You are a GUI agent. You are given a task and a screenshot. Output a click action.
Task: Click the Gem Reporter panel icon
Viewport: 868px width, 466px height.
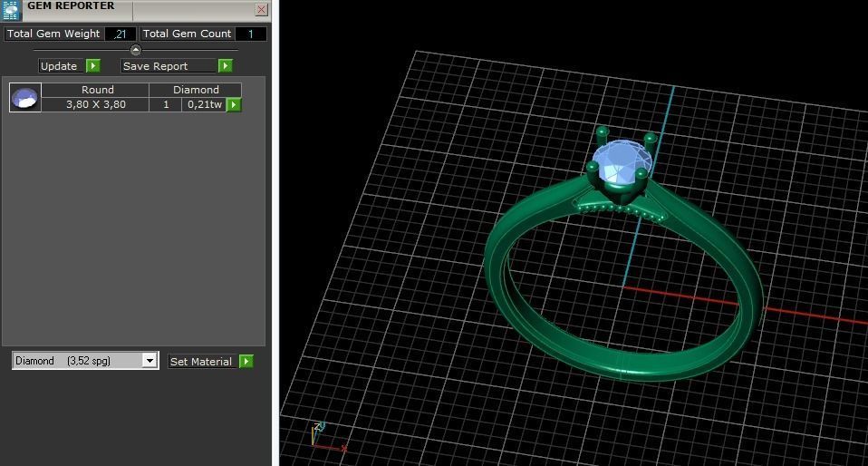[11, 9]
